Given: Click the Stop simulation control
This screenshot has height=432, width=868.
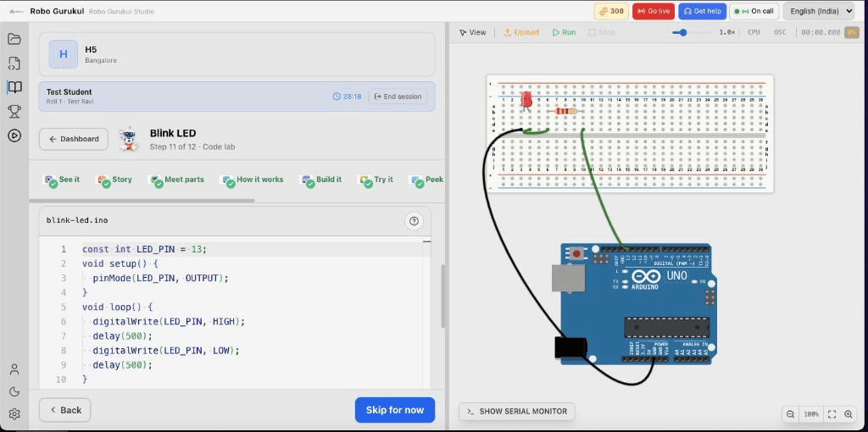Looking at the screenshot, I should point(601,33).
